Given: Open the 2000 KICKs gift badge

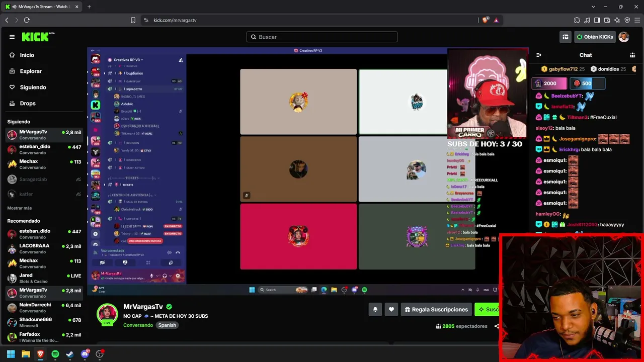Looking at the screenshot, I should coord(549,83).
